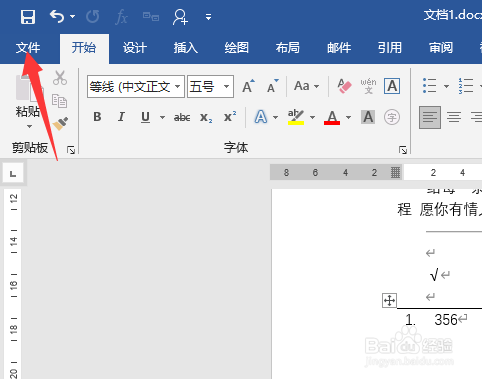Screen dimensions: 482x379
Task: Select center align paragraph button
Action: pos(454,117)
